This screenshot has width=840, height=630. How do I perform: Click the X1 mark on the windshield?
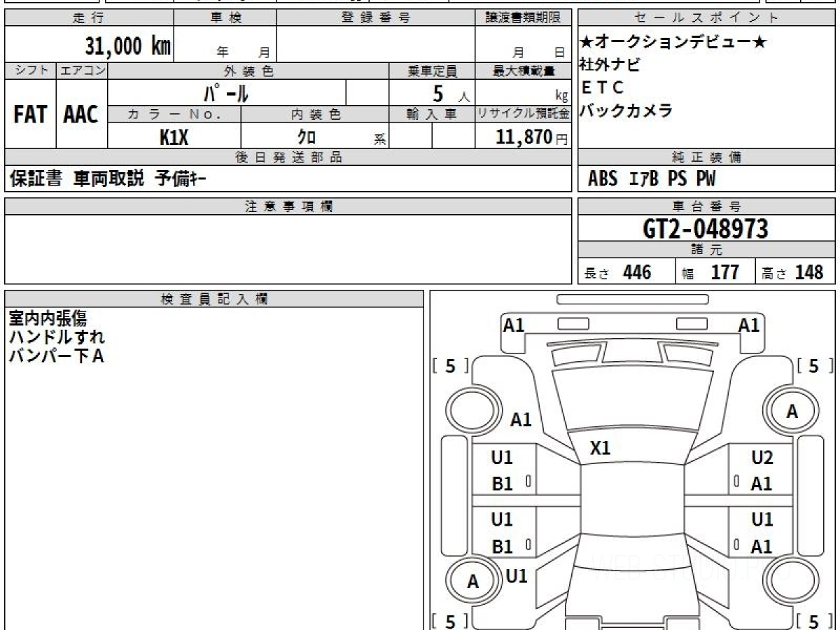click(601, 448)
